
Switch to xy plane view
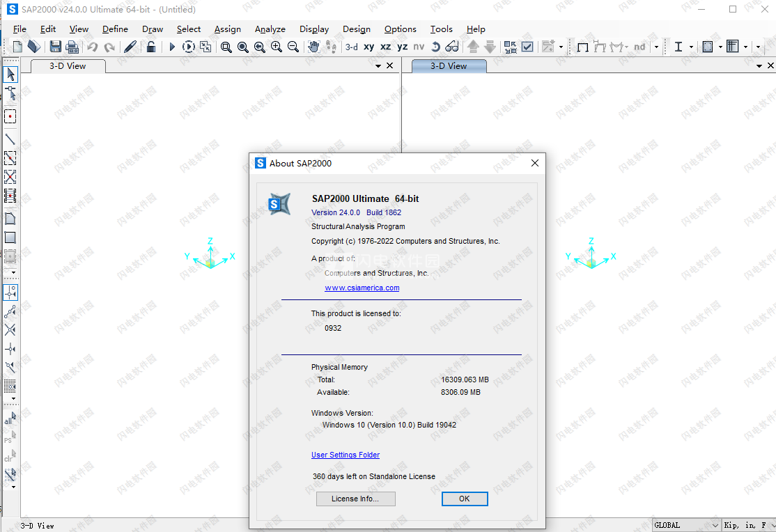pyautogui.click(x=368, y=47)
